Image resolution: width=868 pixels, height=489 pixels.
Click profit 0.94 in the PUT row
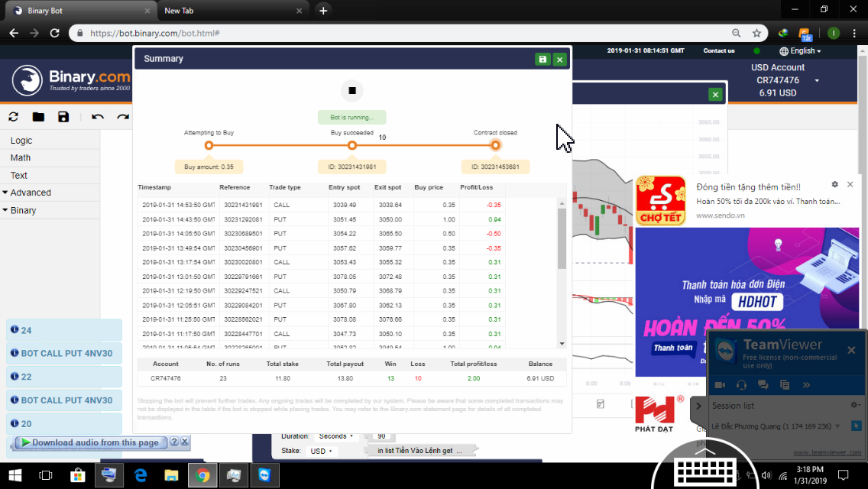pyautogui.click(x=494, y=219)
